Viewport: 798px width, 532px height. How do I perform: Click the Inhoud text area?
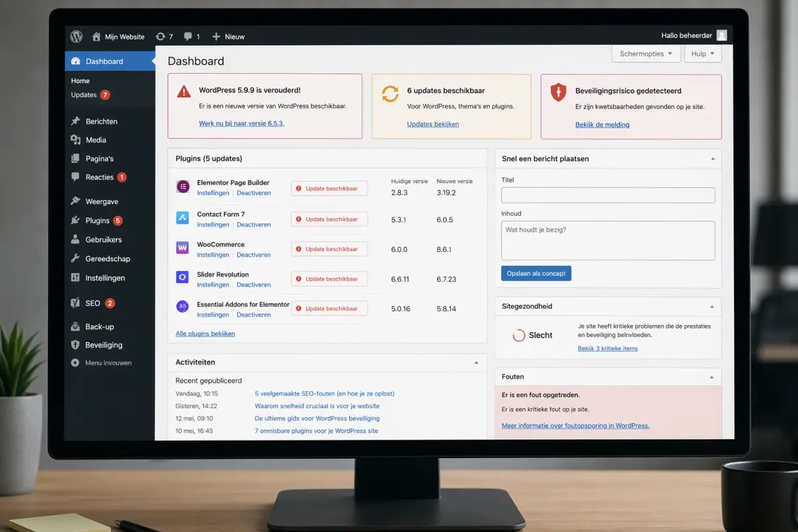click(608, 240)
